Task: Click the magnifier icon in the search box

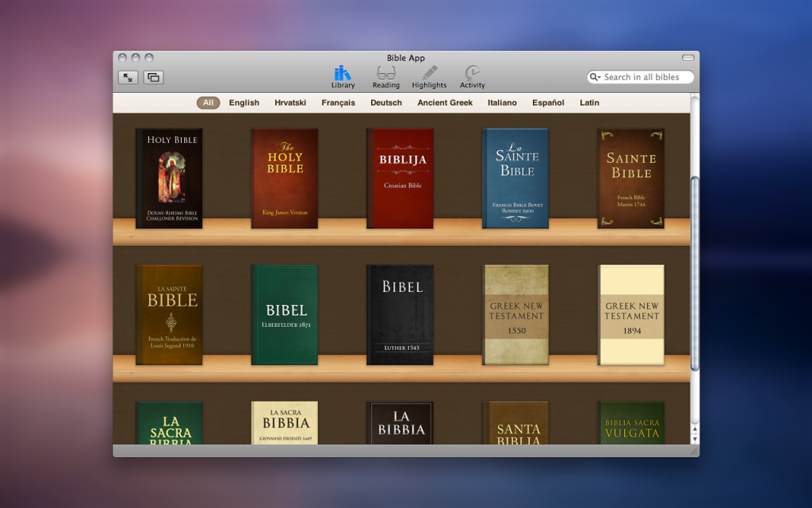Action: tap(595, 77)
